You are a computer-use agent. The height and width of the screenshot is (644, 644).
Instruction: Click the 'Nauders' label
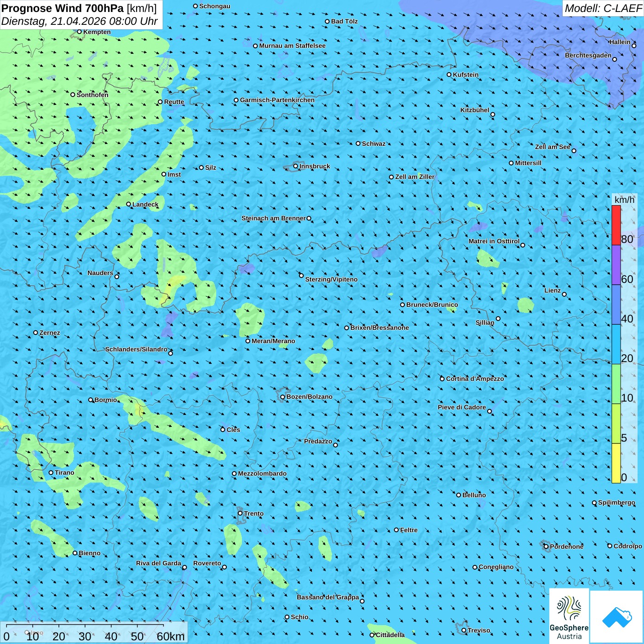tap(100, 273)
